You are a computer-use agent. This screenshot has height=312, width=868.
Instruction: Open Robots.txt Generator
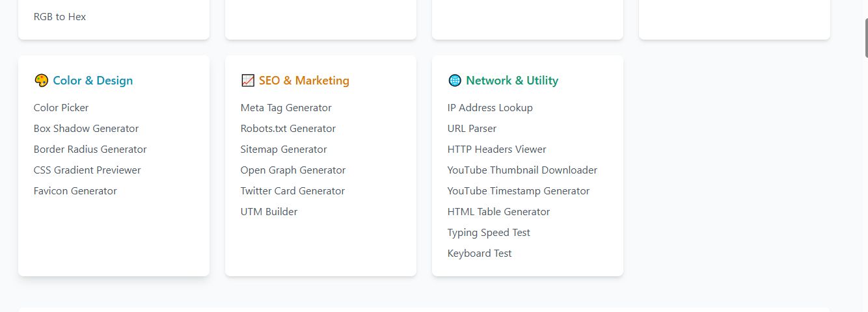[288, 129]
